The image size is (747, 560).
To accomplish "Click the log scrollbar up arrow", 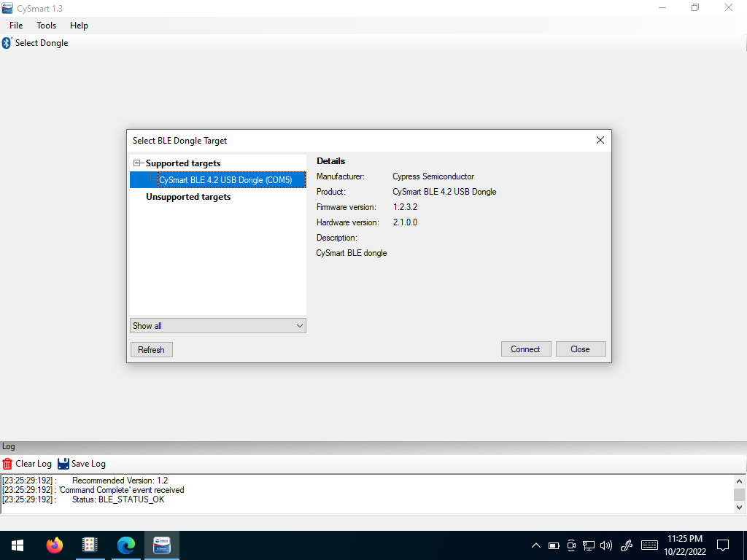I will pyautogui.click(x=740, y=481).
